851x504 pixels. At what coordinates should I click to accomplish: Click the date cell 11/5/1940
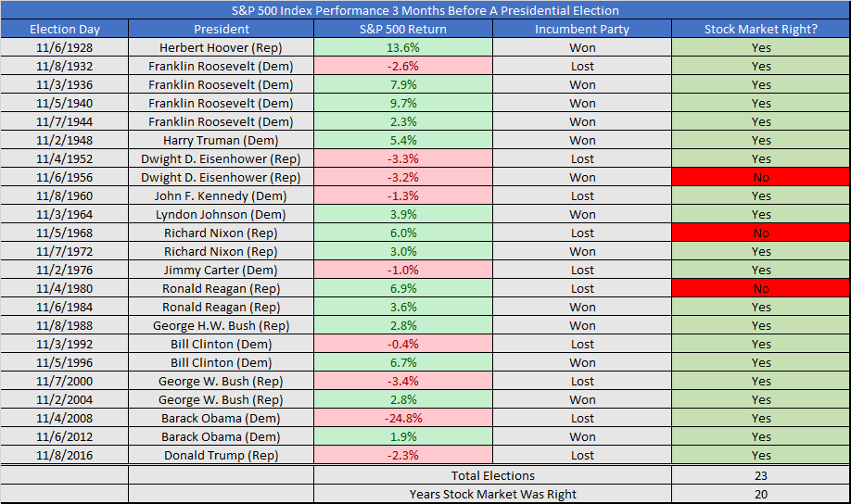click(x=65, y=103)
